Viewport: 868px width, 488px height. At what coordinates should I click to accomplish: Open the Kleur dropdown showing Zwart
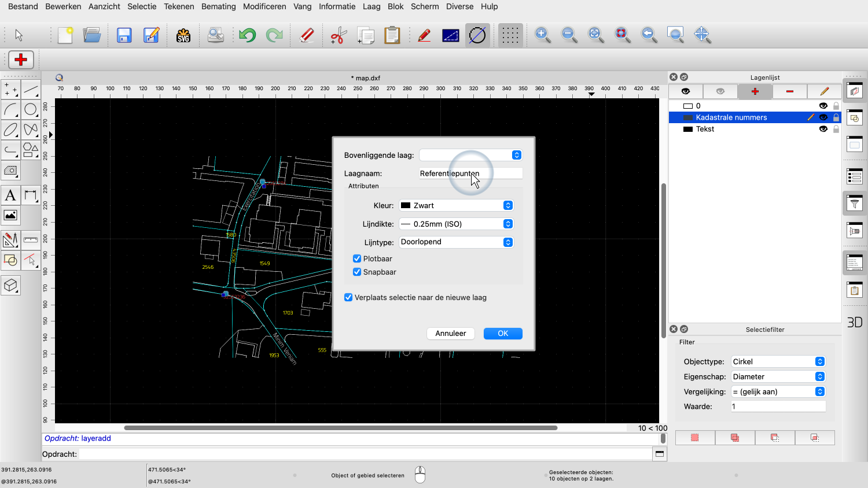click(x=456, y=206)
